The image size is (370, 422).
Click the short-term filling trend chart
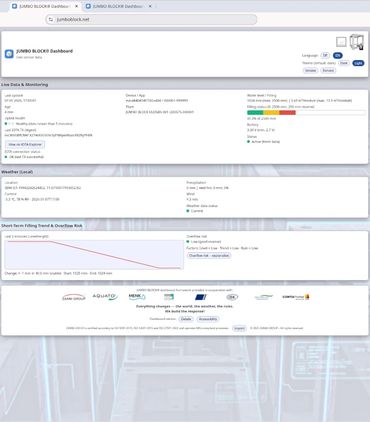pyautogui.click(x=94, y=254)
